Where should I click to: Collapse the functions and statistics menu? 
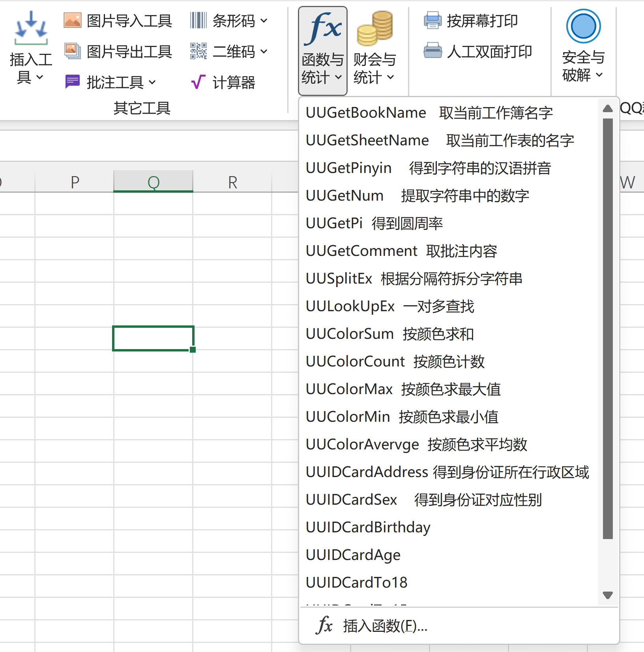322,51
